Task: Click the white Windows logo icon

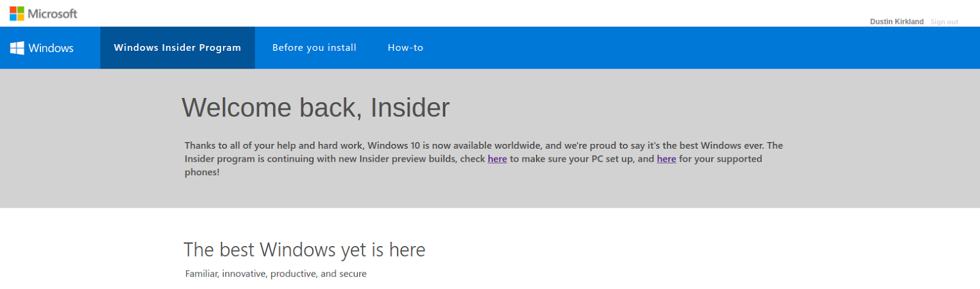Action: tap(17, 48)
